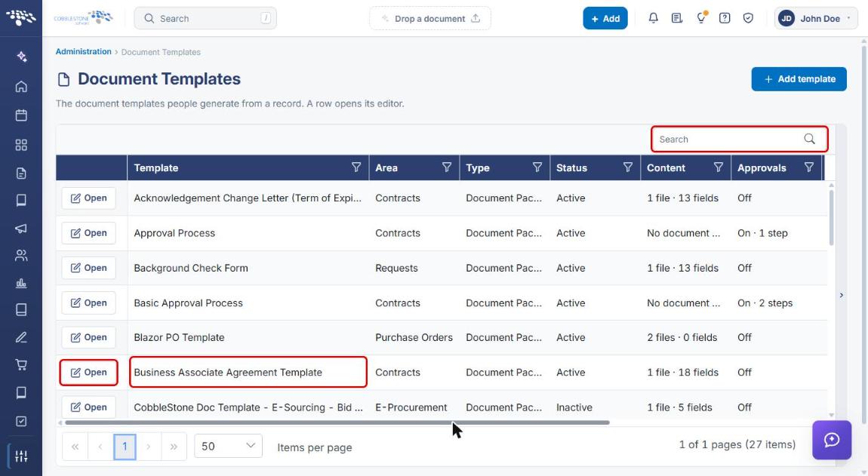Open the checkmark tasks icon in sidebar
This screenshot has height=476, width=868.
tap(21, 421)
